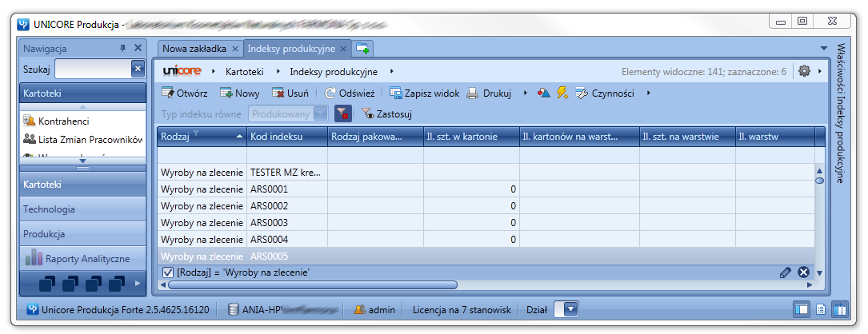Edit the filter using the pencil icon
Screen dimensions: 868x334
click(786, 272)
